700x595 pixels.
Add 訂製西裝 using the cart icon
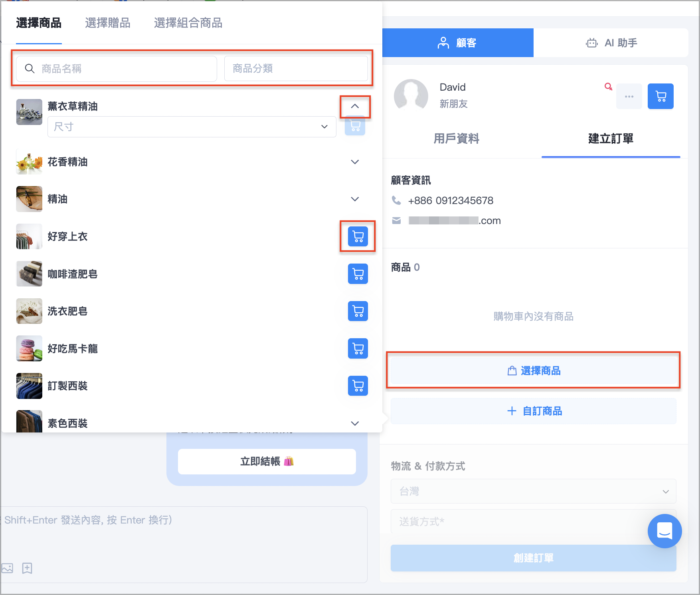pos(357,386)
